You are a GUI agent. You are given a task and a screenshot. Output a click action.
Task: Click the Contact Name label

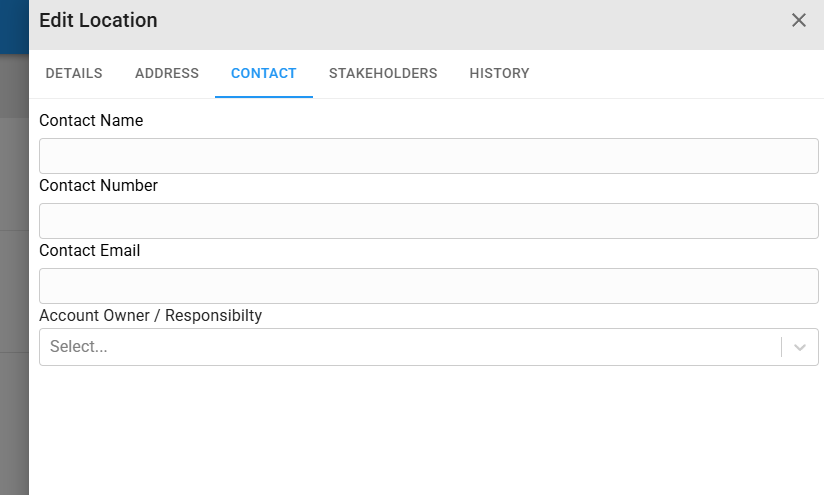91,120
